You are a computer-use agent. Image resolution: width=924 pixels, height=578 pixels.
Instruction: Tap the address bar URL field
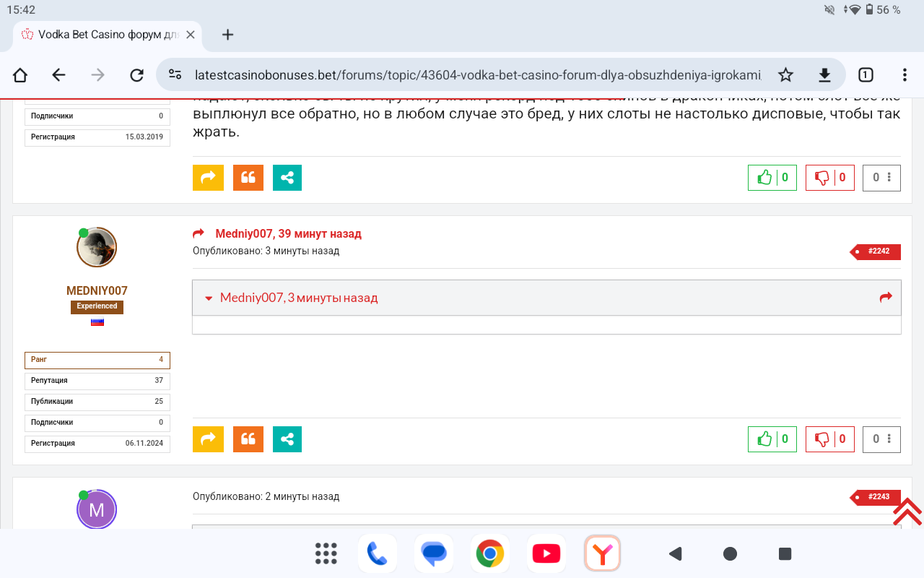click(476, 75)
